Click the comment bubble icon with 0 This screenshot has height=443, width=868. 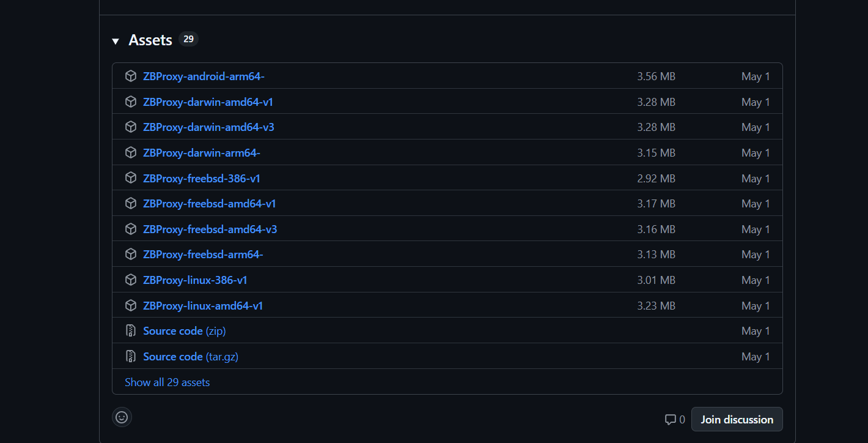tap(671, 420)
